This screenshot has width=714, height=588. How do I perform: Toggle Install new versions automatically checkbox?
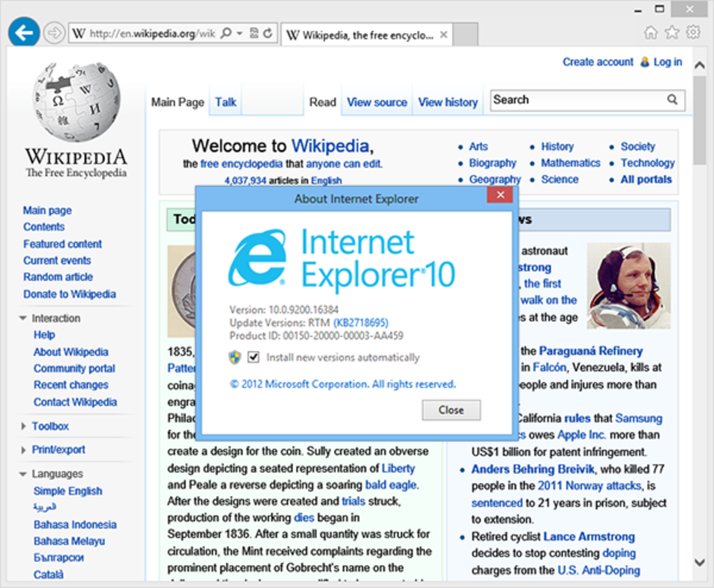pyautogui.click(x=254, y=357)
